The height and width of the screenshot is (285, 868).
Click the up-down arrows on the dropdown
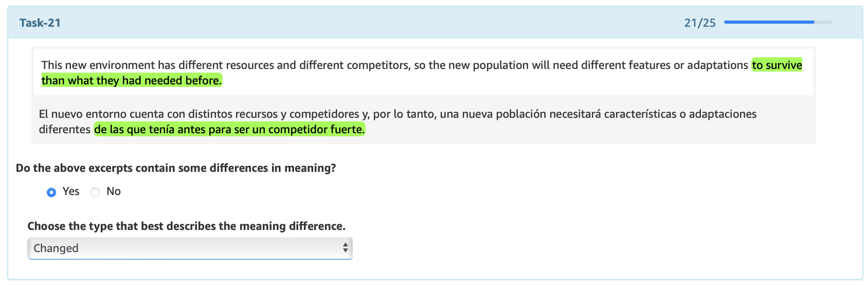click(346, 248)
